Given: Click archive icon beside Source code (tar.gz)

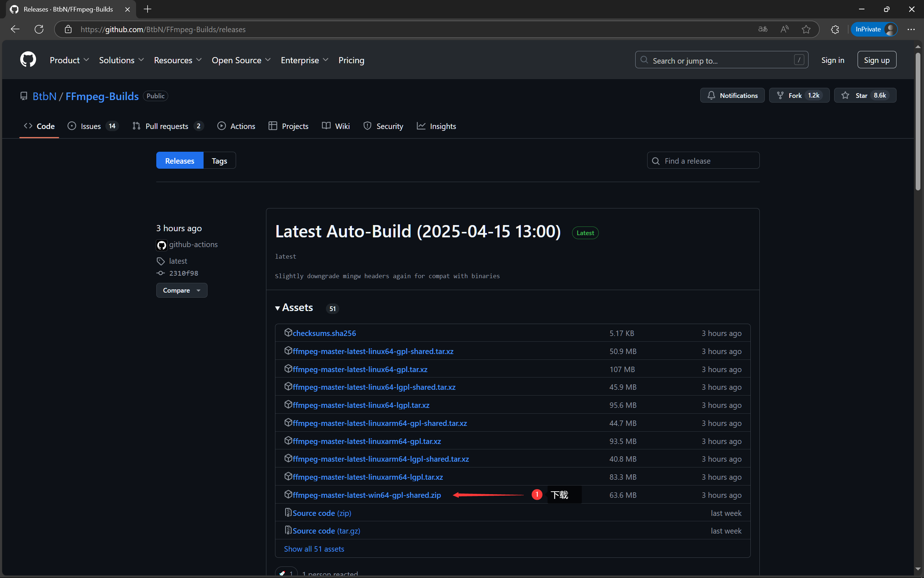Looking at the screenshot, I should tap(288, 530).
